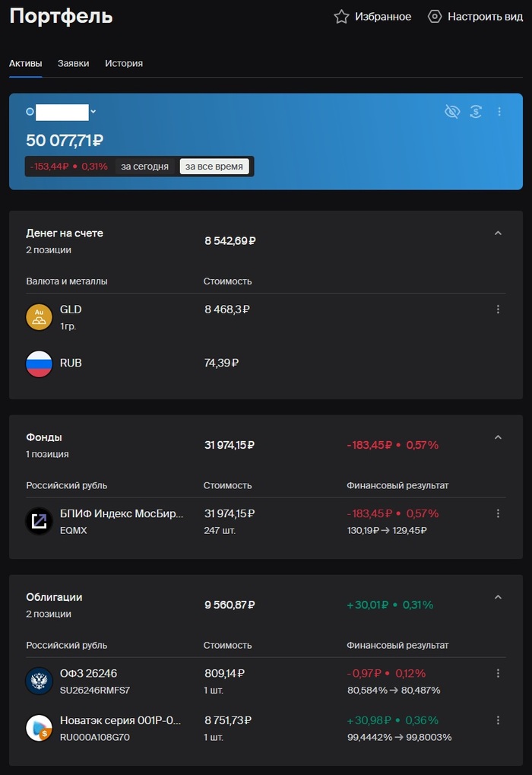
Task: Hide portfolio balance with eye icon
Action: (x=452, y=112)
